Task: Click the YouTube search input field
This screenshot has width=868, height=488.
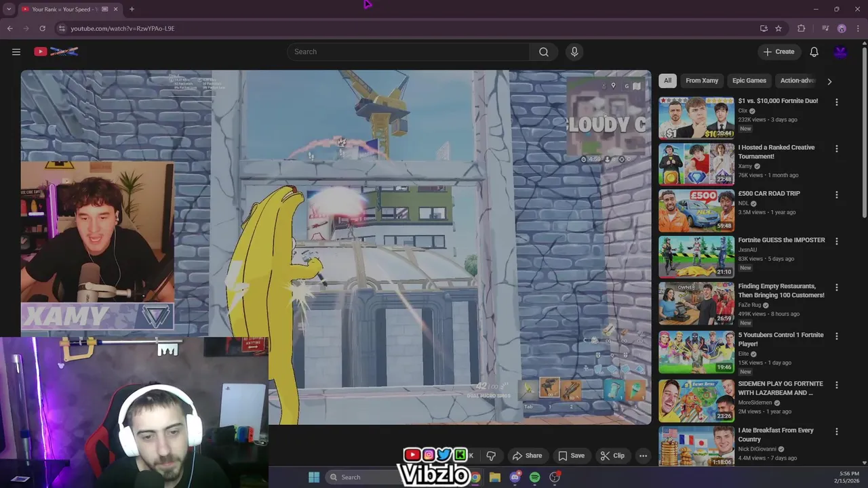Action: pyautogui.click(x=408, y=52)
